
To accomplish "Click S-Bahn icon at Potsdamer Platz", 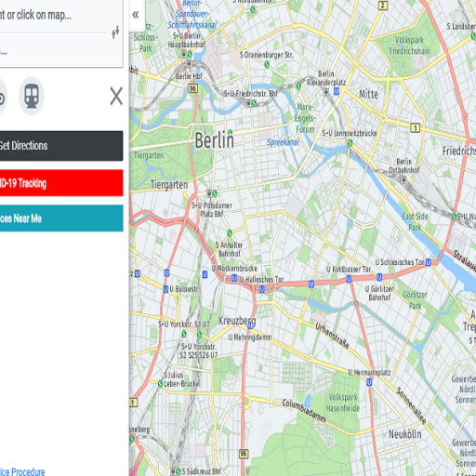I will click(215, 194).
